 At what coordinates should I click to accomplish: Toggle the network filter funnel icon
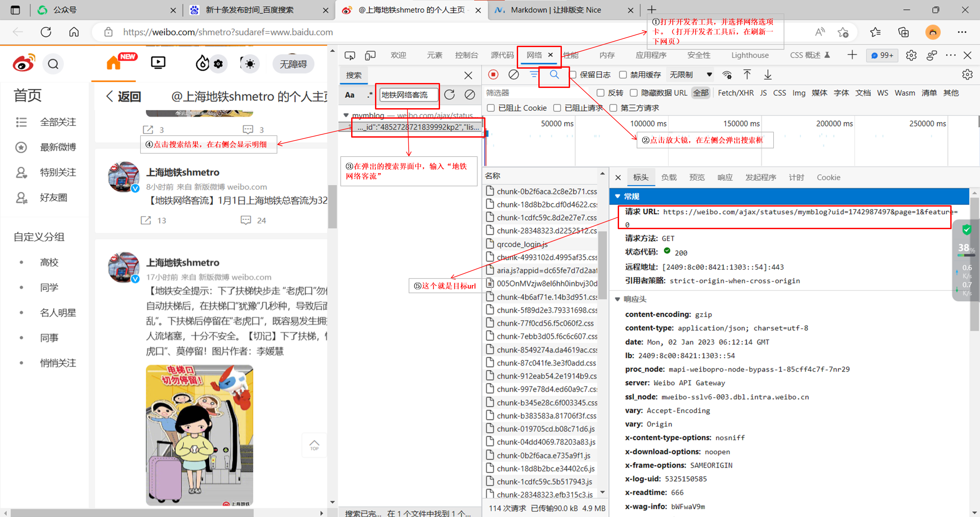point(534,75)
